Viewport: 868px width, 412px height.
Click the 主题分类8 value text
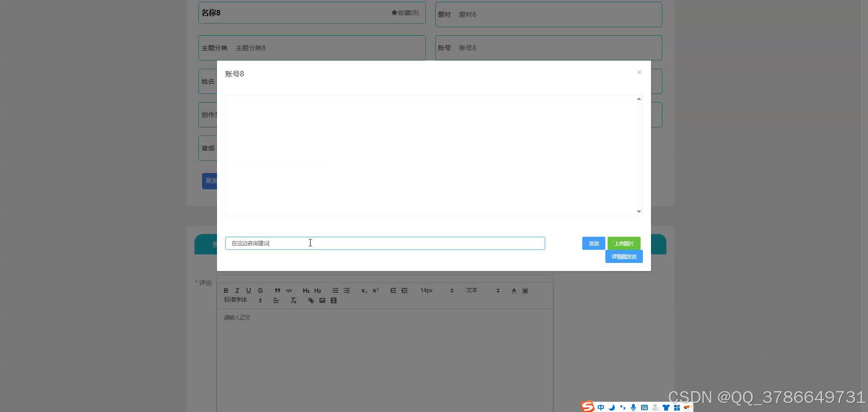click(250, 48)
